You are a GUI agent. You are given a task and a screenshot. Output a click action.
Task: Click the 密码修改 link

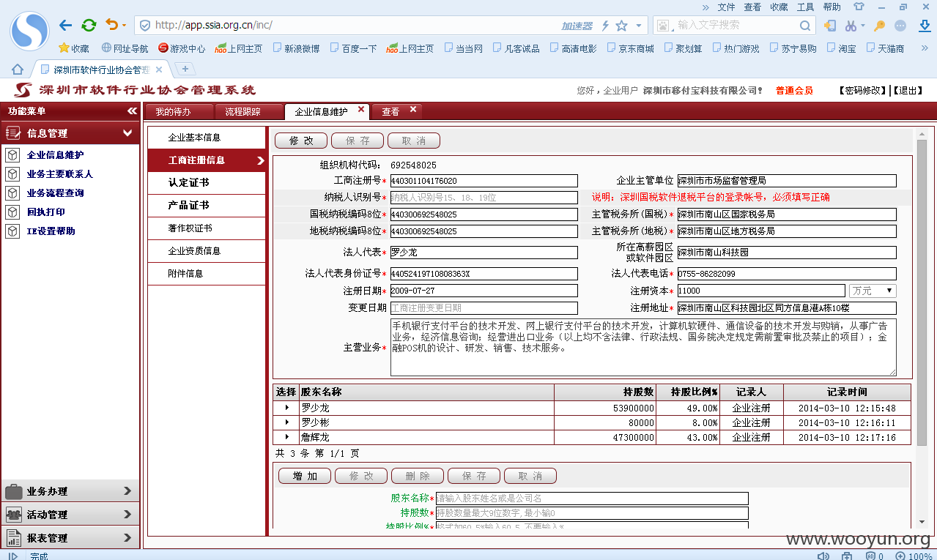point(864,90)
